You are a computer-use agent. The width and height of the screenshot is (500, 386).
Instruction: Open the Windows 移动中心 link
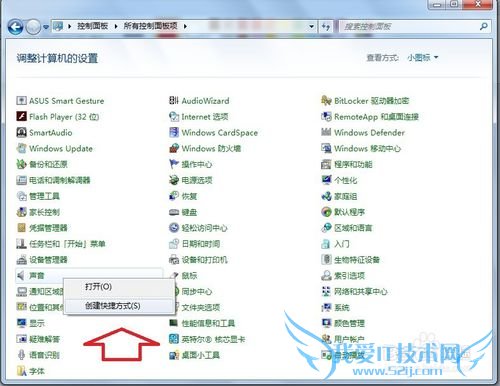coord(367,148)
